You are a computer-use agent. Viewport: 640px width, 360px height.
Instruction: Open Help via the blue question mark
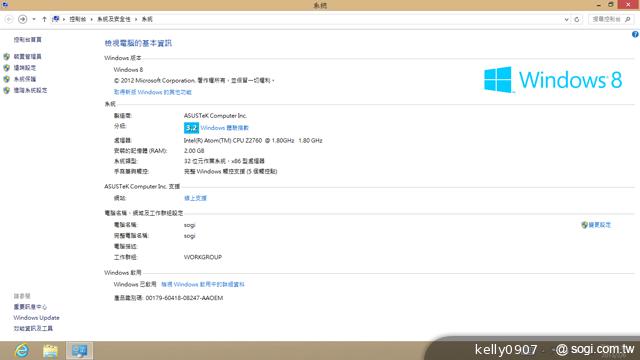click(x=635, y=34)
